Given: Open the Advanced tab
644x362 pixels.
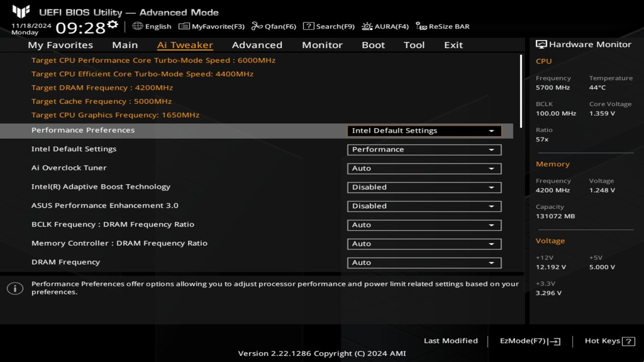Looking at the screenshot, I should (257, 45).
